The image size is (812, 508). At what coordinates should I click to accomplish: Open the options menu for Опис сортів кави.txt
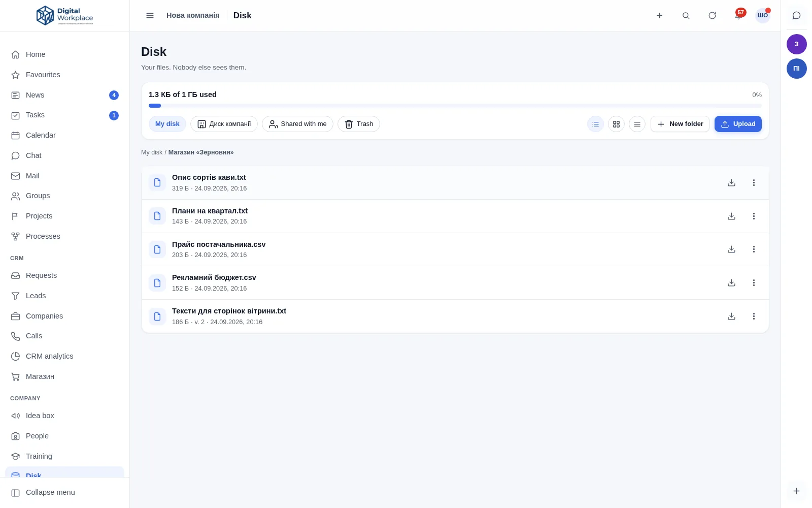(754, 183)
